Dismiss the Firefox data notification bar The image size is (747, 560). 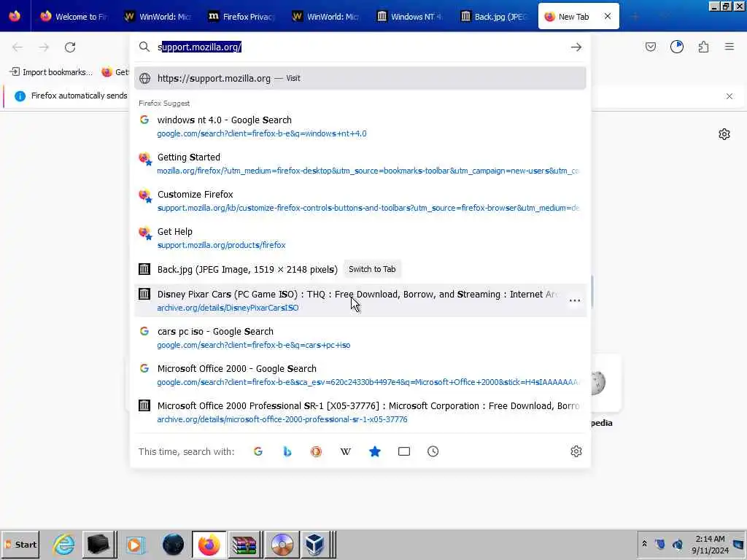[x=729, y=96]
